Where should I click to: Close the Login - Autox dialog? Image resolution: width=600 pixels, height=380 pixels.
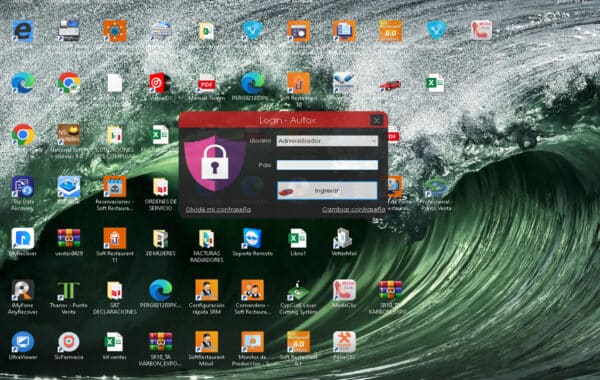[x=377, y=121]
